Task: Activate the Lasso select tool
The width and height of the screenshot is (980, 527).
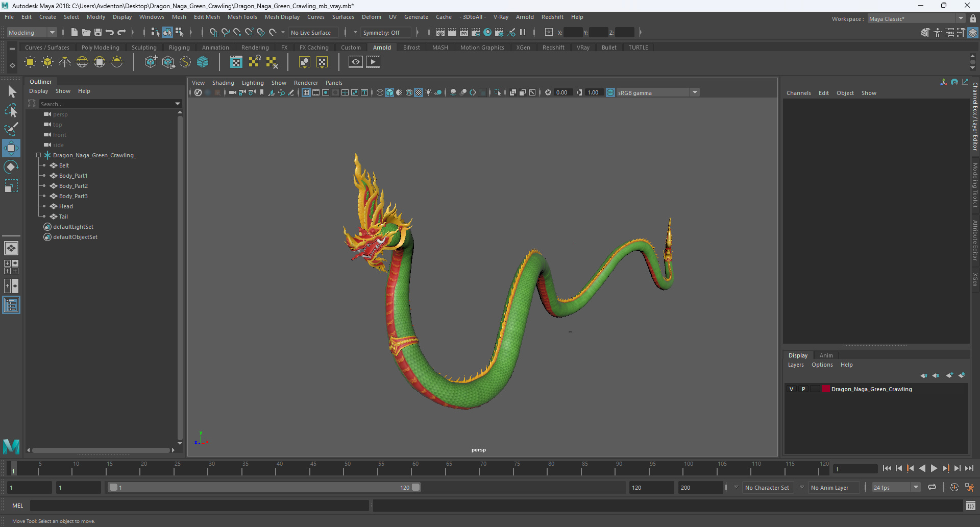Action: (x=11, y=110)
